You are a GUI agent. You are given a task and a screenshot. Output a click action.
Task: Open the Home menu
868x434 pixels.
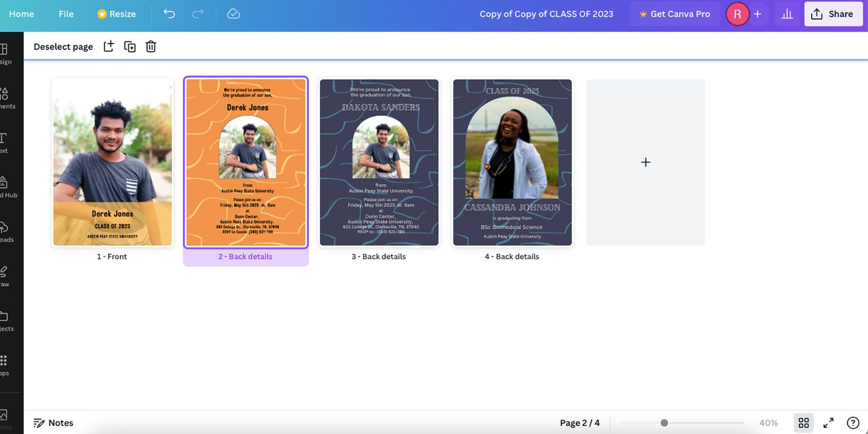[21, 14]
